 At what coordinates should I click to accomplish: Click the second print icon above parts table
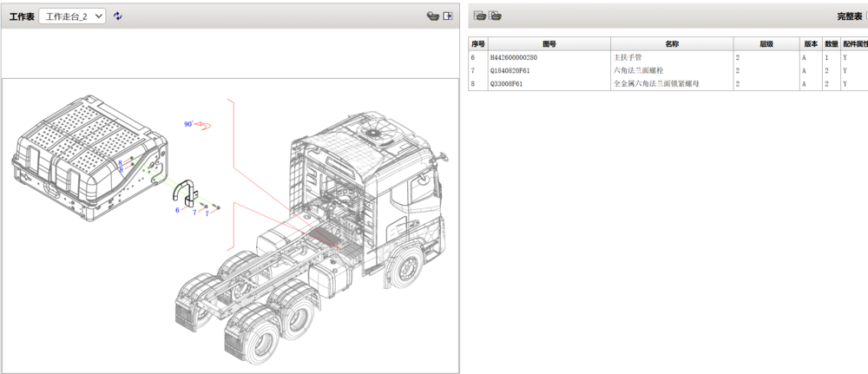coord(495,16)
